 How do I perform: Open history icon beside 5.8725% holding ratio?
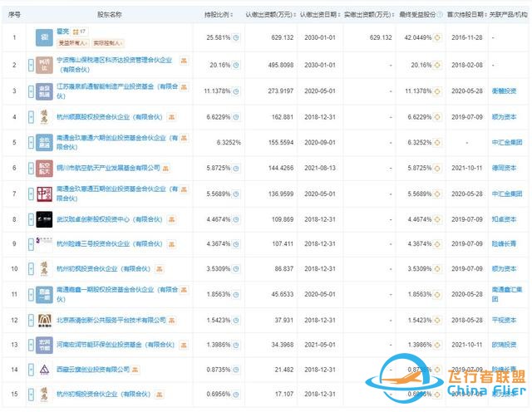click(236, 168)
